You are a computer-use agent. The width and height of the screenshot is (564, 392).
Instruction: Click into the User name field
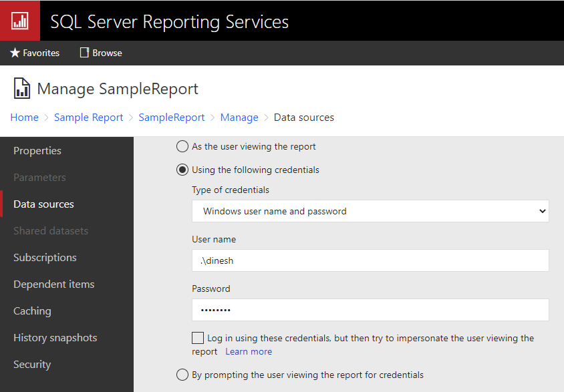click(370, 260)
